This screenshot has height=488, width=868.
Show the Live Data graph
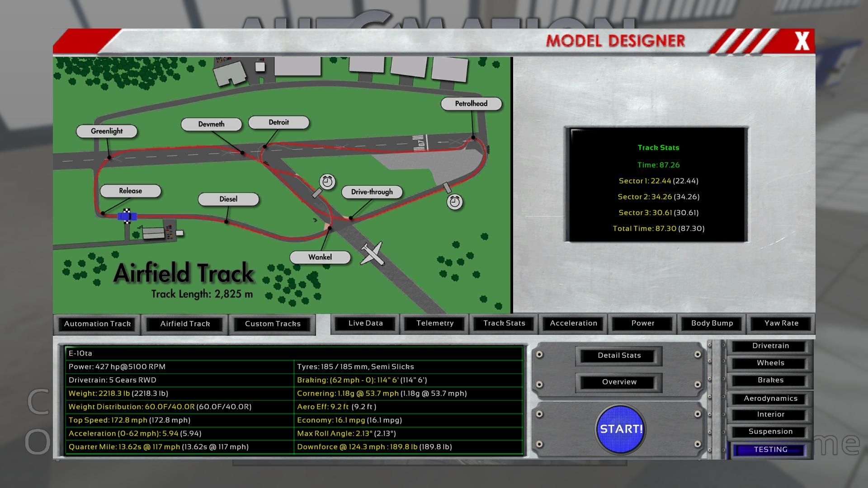click(365, 324)
